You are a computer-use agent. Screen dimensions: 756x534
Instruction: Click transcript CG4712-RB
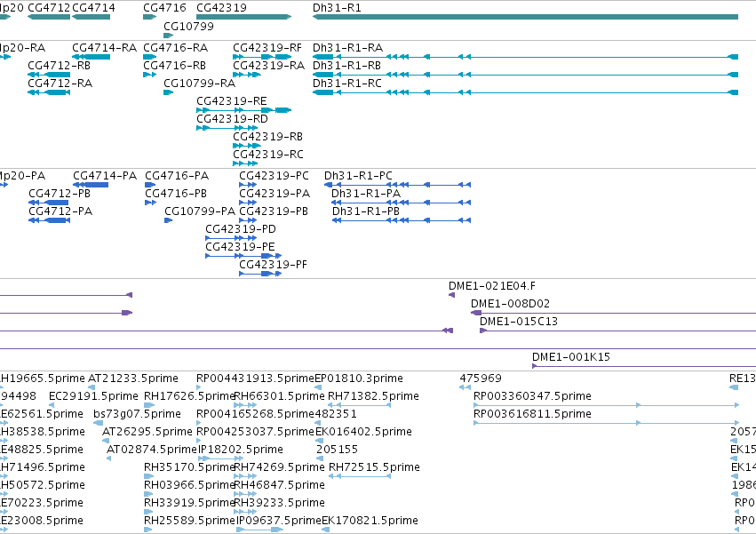click(49, 75)
